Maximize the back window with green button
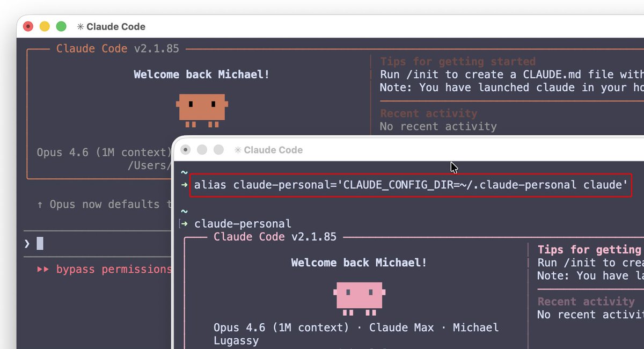The width and height of the screenshot is (644, 349). (x=61, y=26)
